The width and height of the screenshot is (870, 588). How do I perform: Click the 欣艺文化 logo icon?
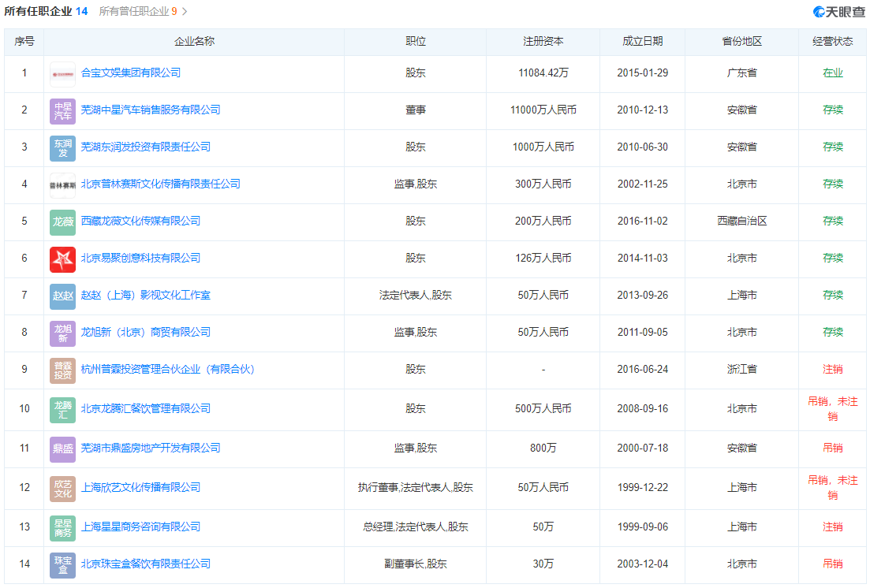click(62, 489)
